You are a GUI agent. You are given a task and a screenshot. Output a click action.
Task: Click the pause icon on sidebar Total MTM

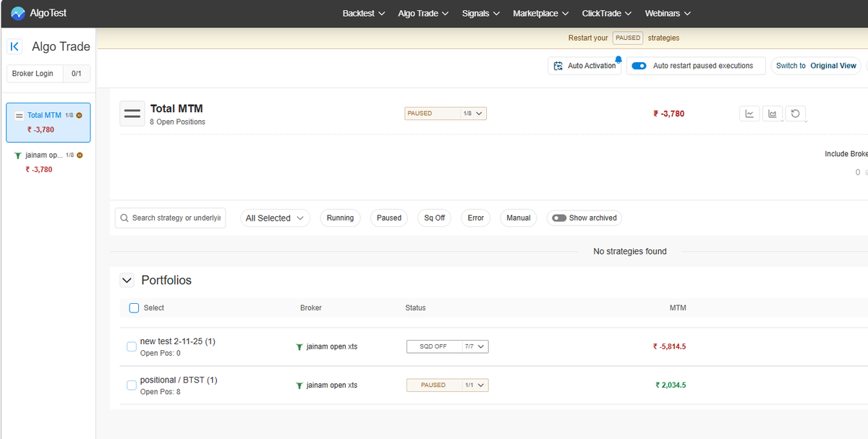click(79, 115)
